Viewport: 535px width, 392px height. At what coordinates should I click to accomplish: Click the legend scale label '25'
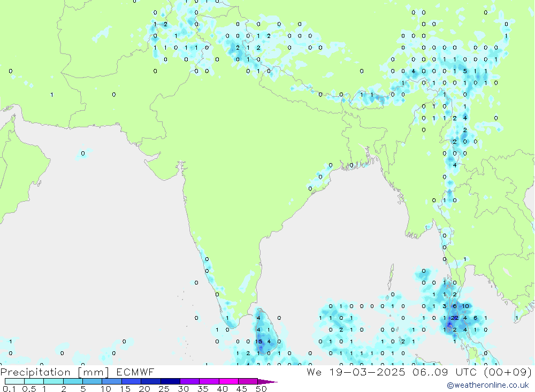coord(164,389)
